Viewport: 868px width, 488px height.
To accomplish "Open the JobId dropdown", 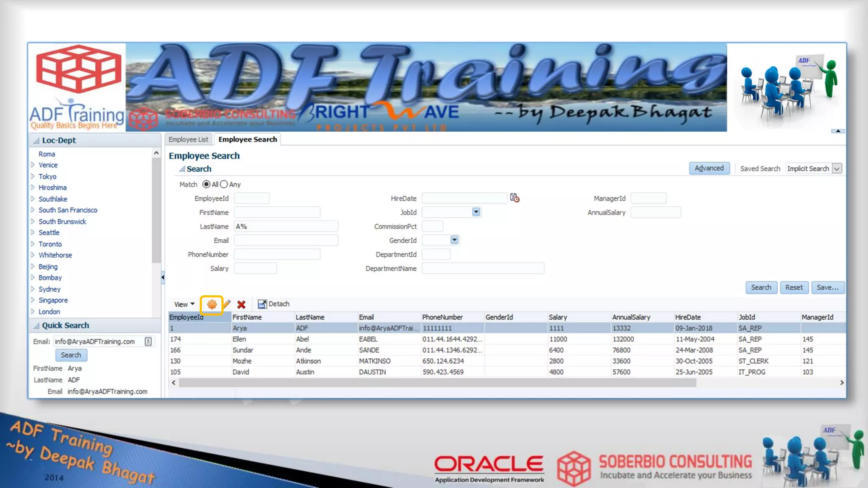I will click(476, 212).
